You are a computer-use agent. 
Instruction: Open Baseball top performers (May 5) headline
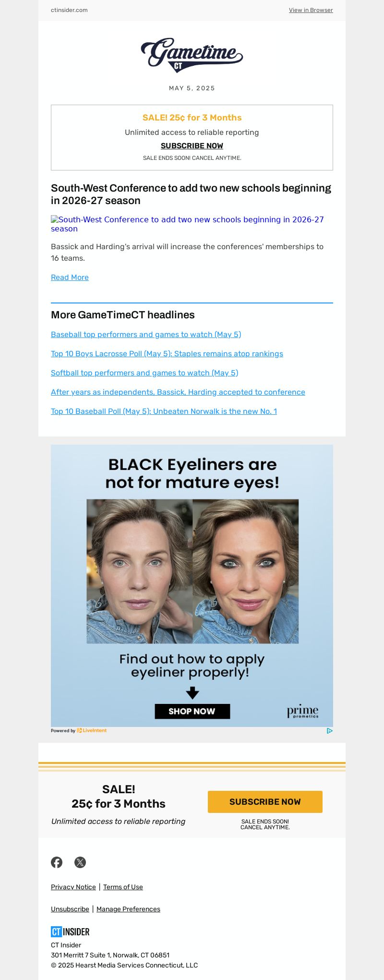[x=146, y=334]
